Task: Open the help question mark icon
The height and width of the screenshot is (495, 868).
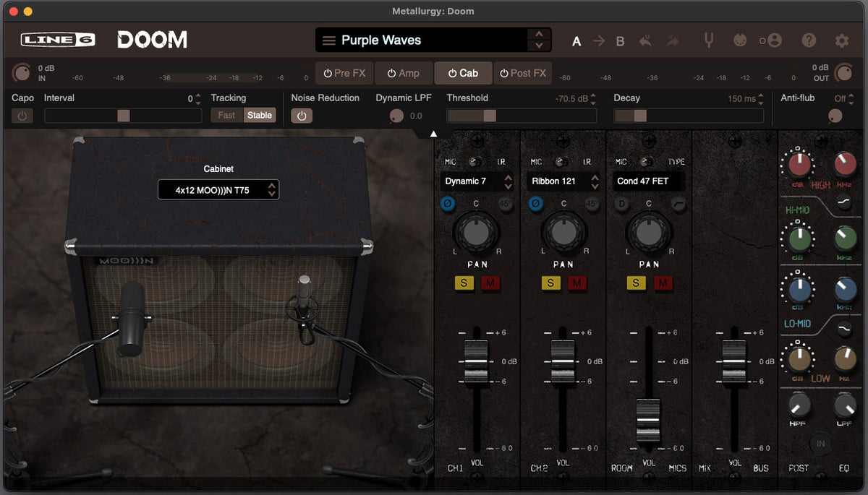Action: (x=809, y=40)
